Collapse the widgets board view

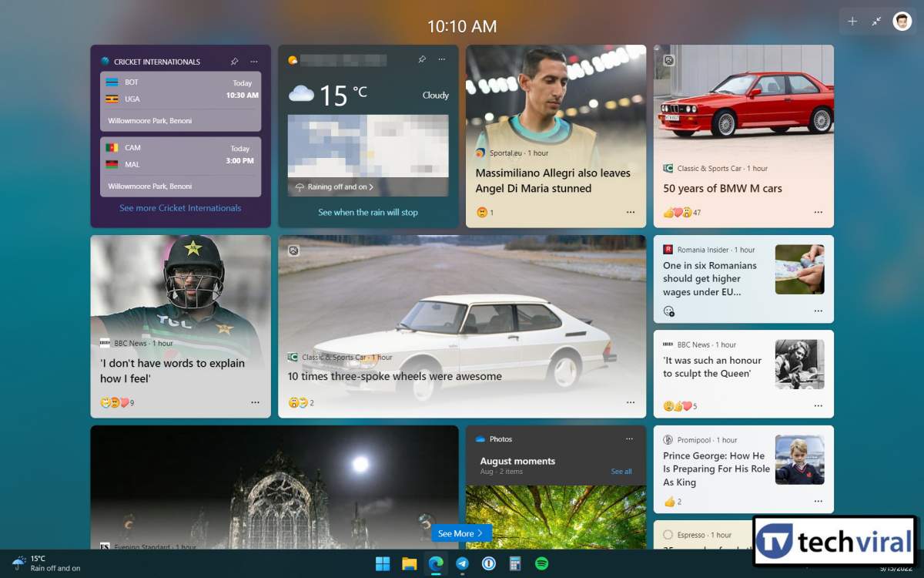coord(876,22)
